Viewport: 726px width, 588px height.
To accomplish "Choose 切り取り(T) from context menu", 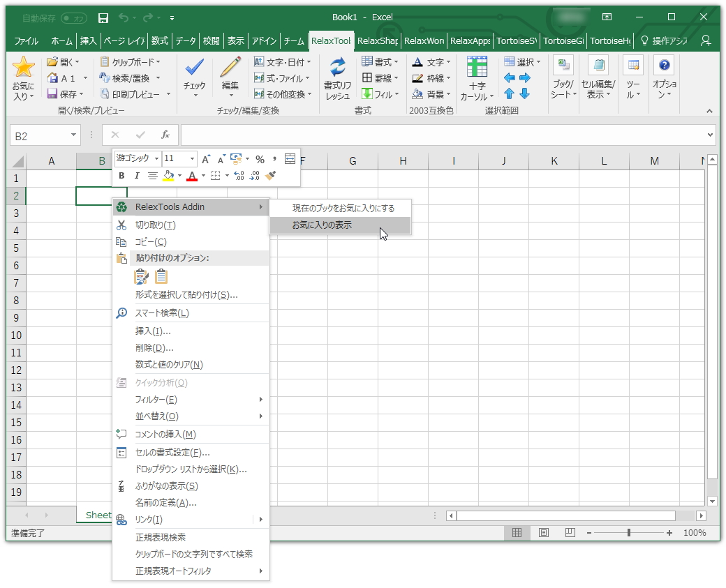I will click(x=191, y=225).
